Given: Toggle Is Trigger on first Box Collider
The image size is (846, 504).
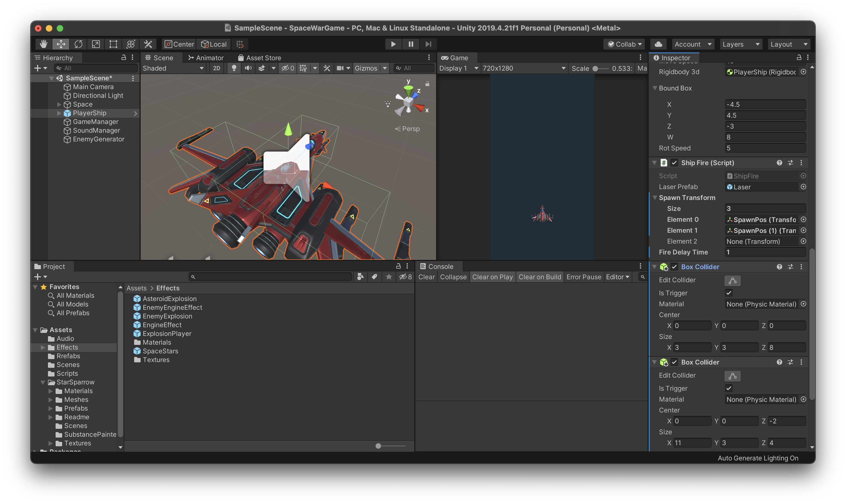Looking at the screenshot, I should (729, 293).
